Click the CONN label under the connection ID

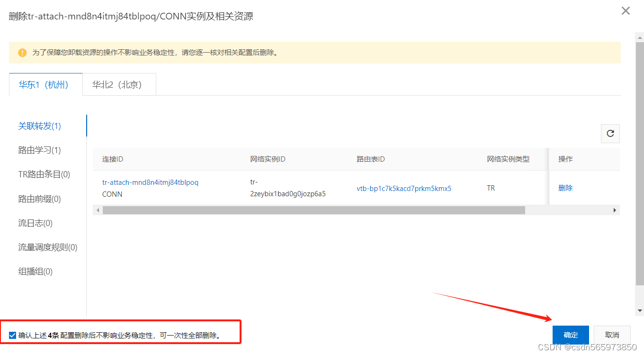[x=112, y=194]
